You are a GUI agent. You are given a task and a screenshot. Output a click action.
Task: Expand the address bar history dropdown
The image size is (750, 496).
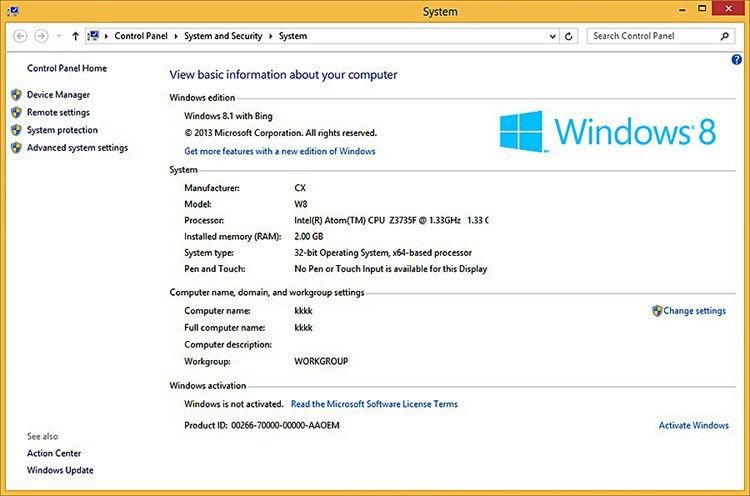point(552,36)
